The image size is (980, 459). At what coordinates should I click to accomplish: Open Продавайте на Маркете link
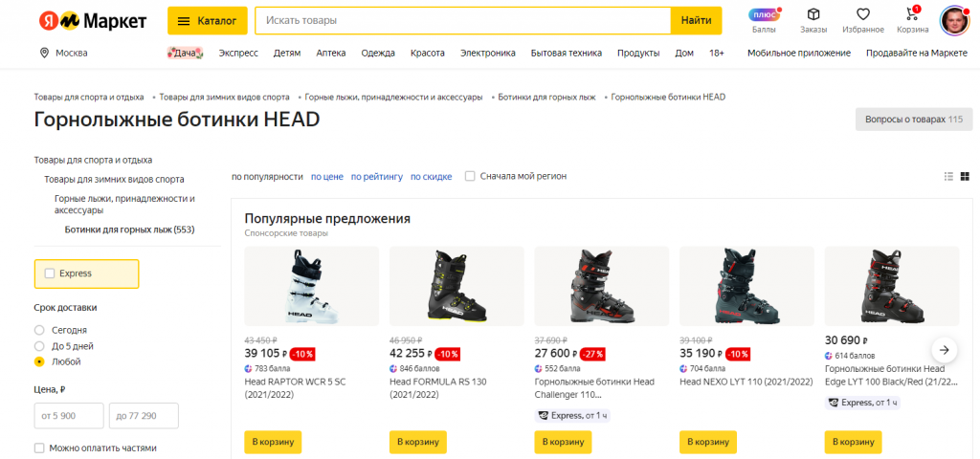click(917, 54)
